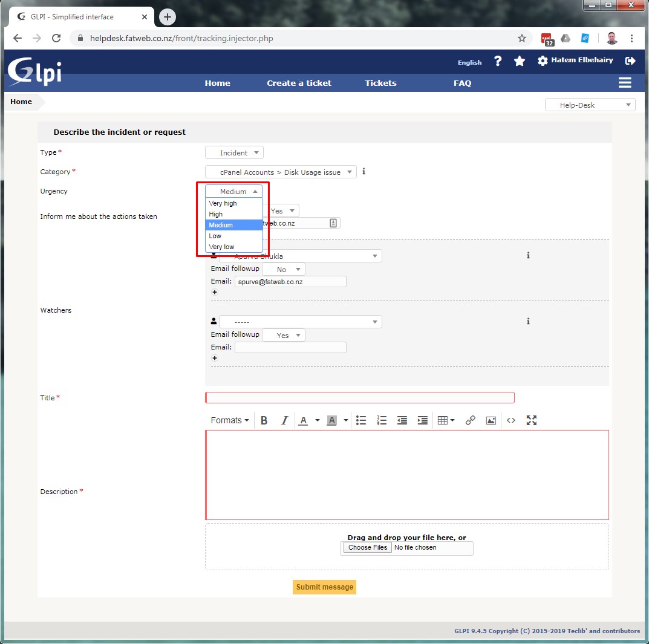Viewport: 649px width, 644px height.
Task: Open the source code view icon
Action: coord(511,420)
